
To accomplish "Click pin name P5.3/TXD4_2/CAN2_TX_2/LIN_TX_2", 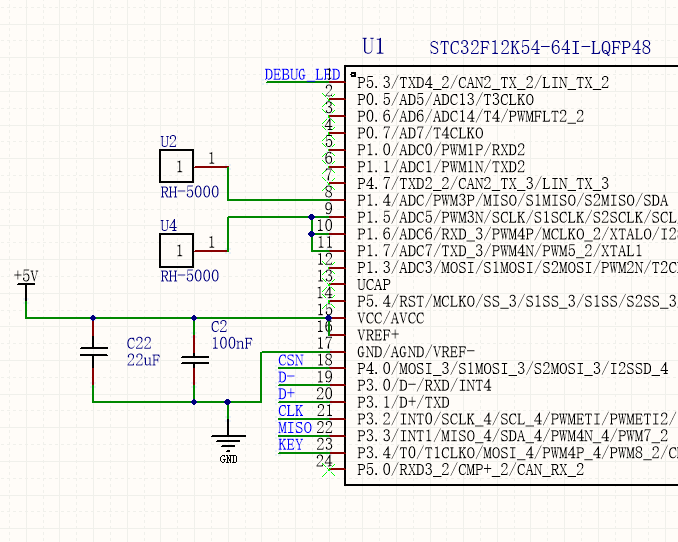I will [483, 82].
